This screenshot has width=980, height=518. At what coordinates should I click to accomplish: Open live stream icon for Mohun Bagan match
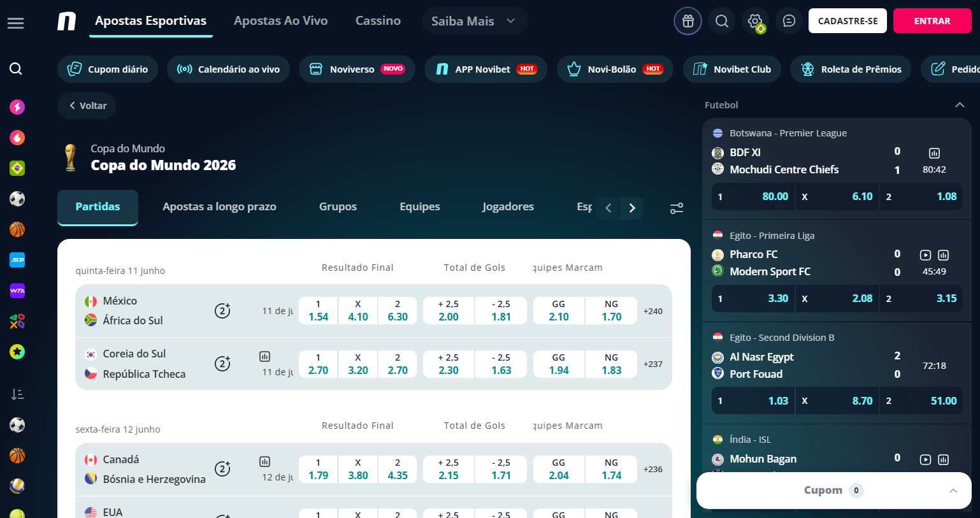pos(925,459)
